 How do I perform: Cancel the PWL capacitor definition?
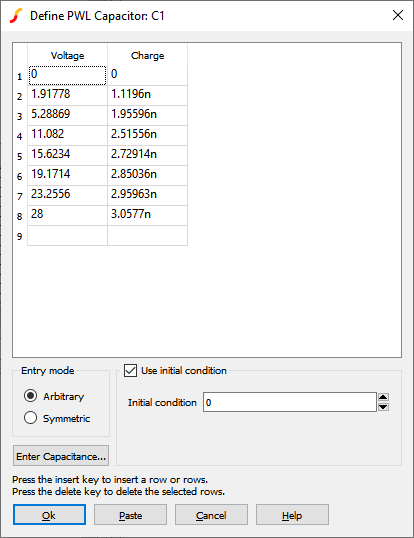click(211, 515)
